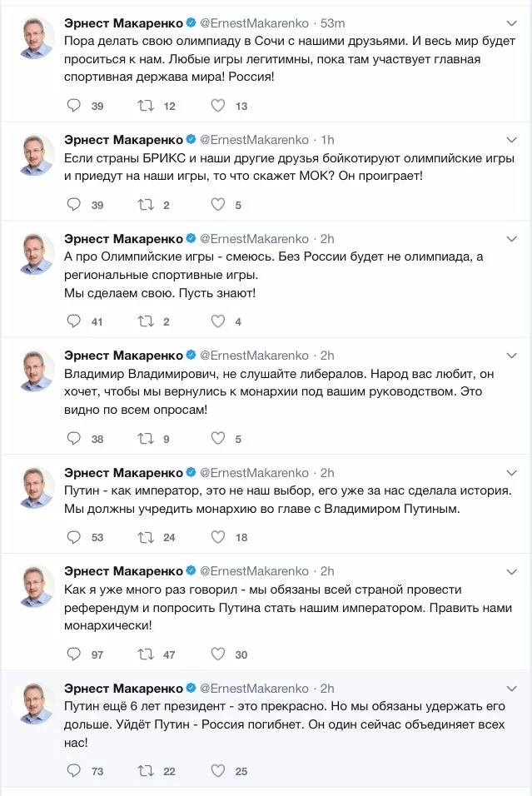Open Эрнест Макаренко name on the monarchy referendum tweet
The width and height of the screenshot is (532, 796).
123,571
